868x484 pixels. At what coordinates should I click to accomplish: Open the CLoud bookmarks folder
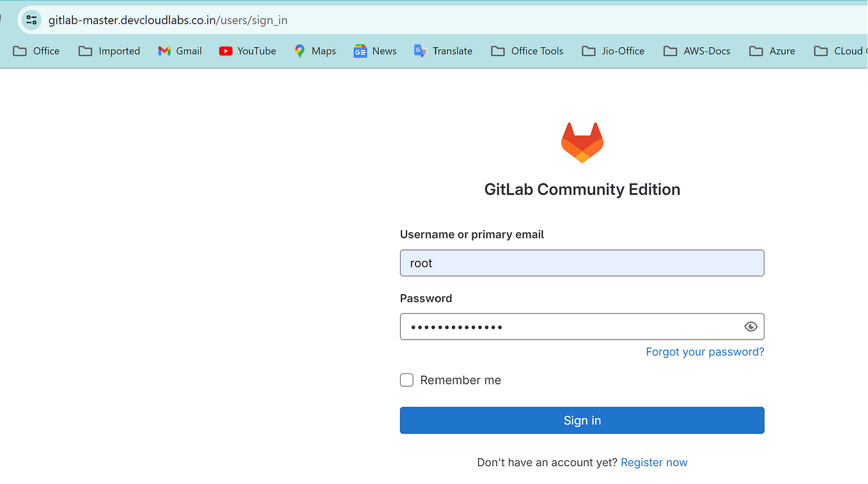[x=841, y=51]
